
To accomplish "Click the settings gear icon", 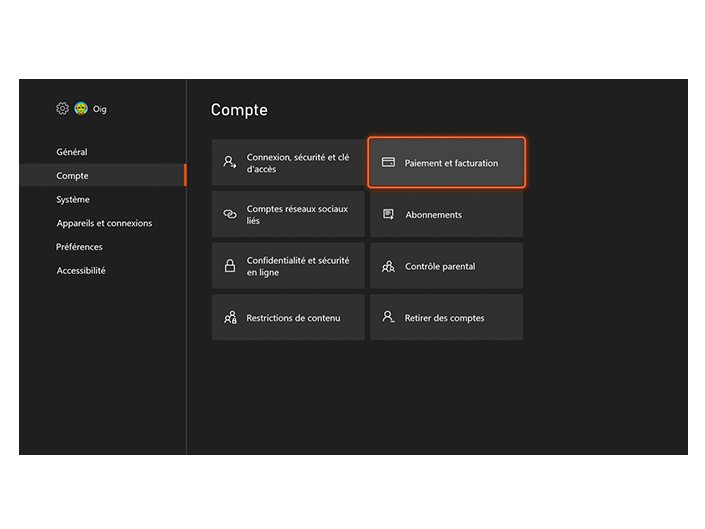I will pos(62,108).
